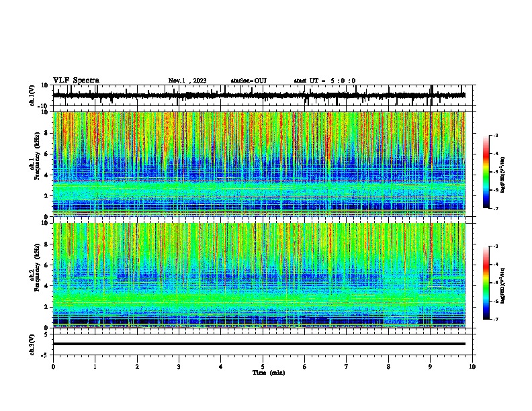Click the time axis tick label "6"
The height and width of the screenshot is (411, 532).
[304, 367]
